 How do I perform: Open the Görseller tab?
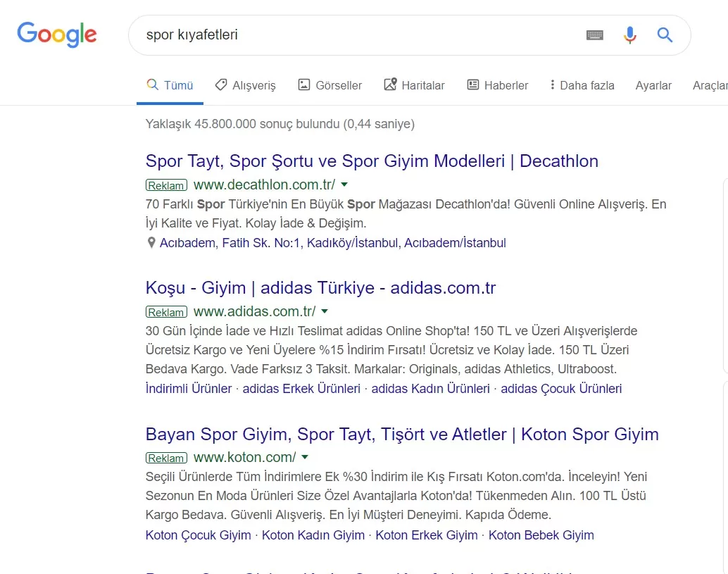[x=330, y=85]
